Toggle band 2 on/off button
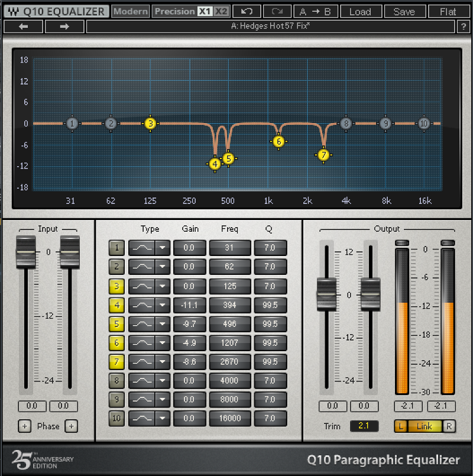 click(116, 267)
